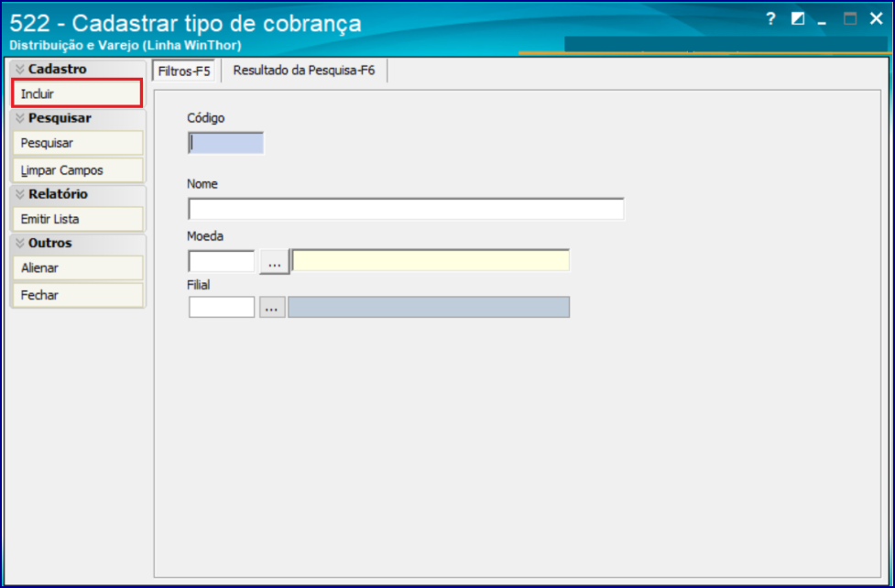Viewport: 895px width, 588px height.
Task: Click the Pesquisar button
Action: pyautogui.click(x=78, y=143)
